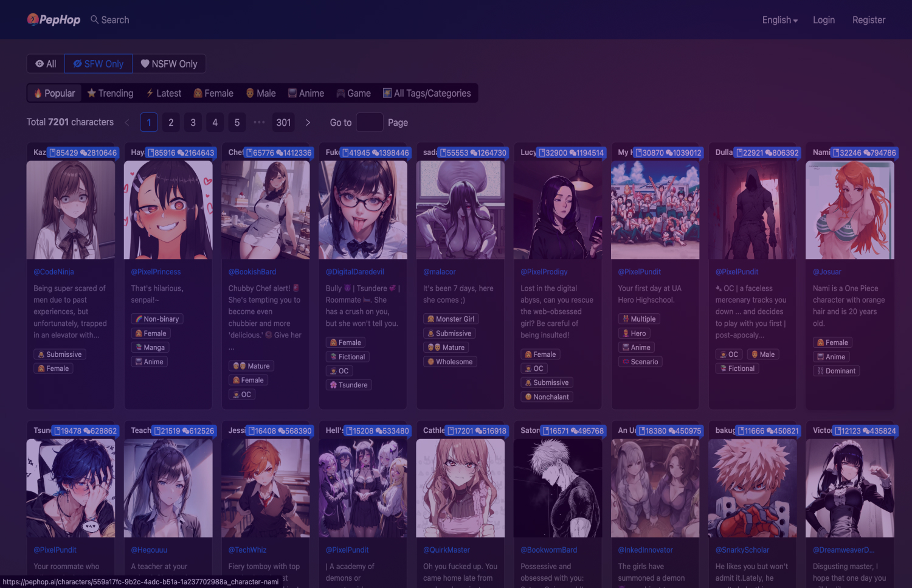The image size is (912, 588).
Task: Go to page 3
Action: click(x=193, y=122)
